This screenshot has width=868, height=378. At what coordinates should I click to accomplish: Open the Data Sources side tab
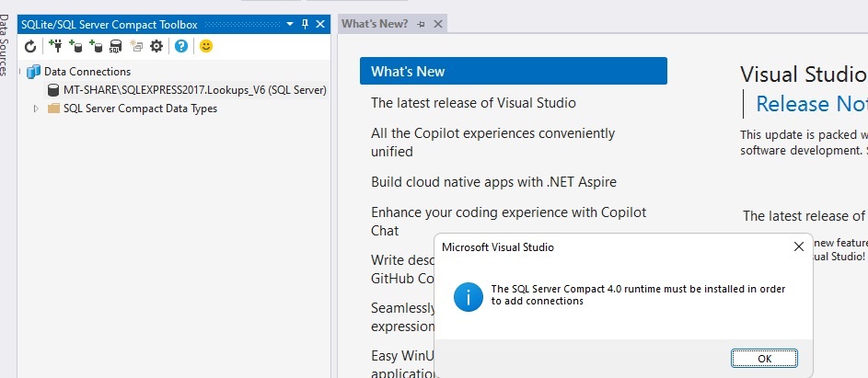tap(5, 45)
